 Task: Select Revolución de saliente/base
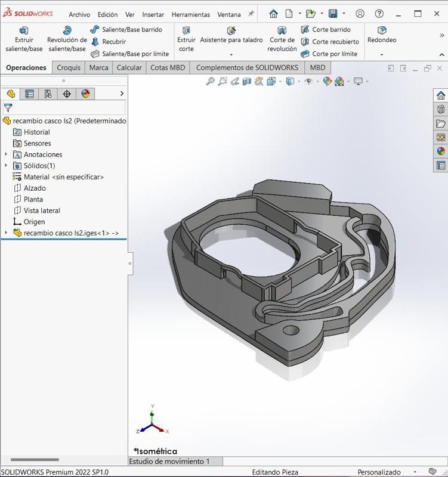pos(67,39)
